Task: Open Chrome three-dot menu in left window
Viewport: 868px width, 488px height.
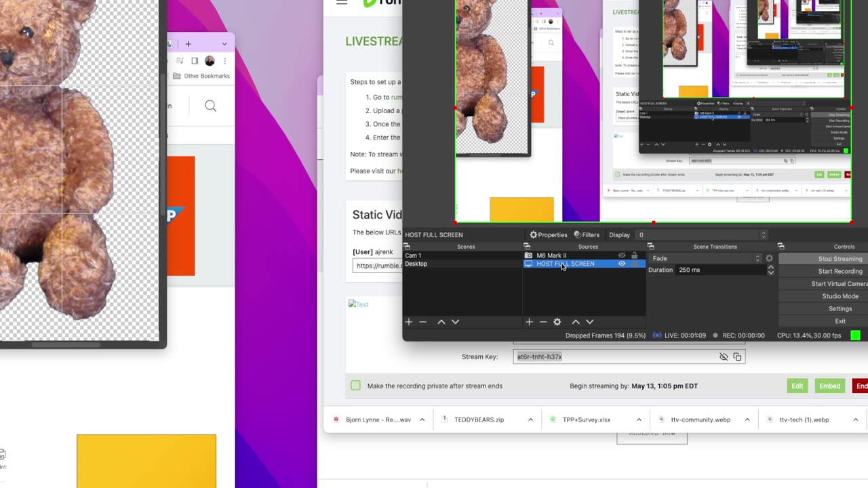Action: (x=224, y=61)
